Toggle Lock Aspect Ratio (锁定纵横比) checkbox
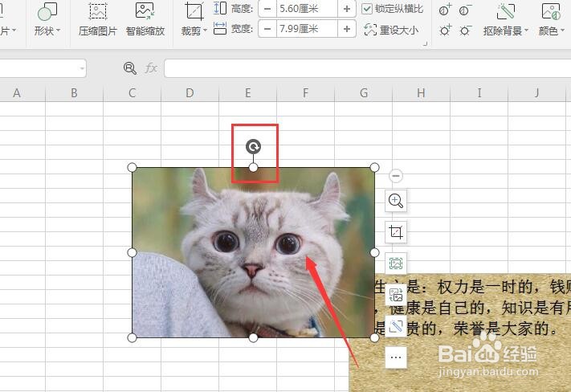571x392 pixels. [367, 8]
